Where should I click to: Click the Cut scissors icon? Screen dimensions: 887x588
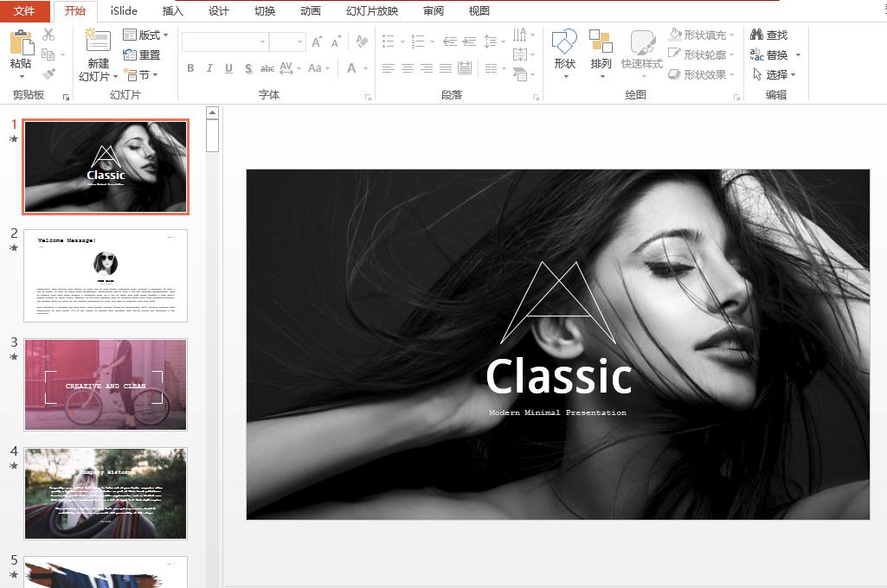(x=48, y=35)
